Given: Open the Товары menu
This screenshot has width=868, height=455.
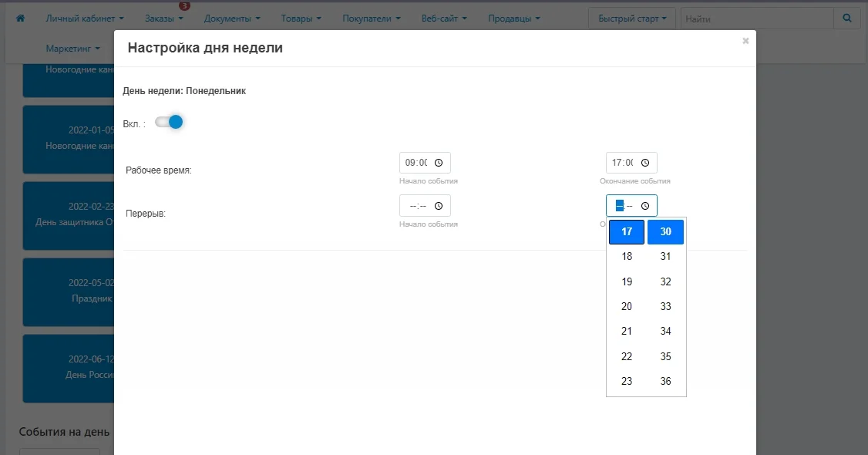Looking at the screenshot, I should (x=301, y=19).
